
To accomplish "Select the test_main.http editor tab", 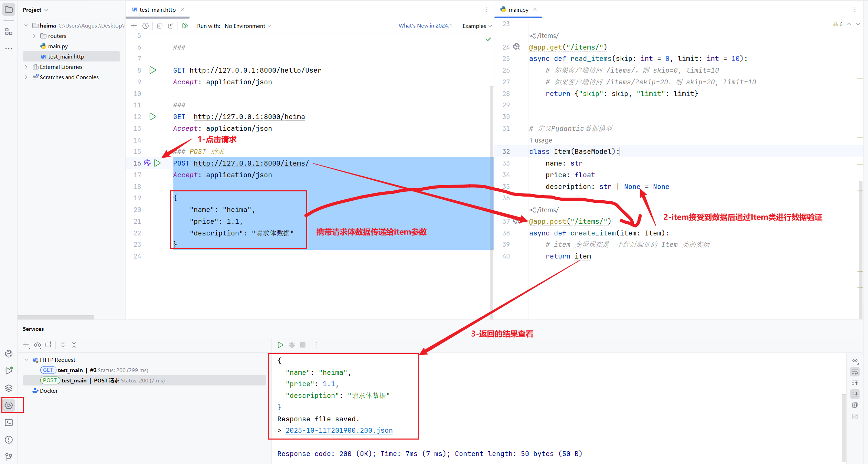I will [x=157, y=10].
